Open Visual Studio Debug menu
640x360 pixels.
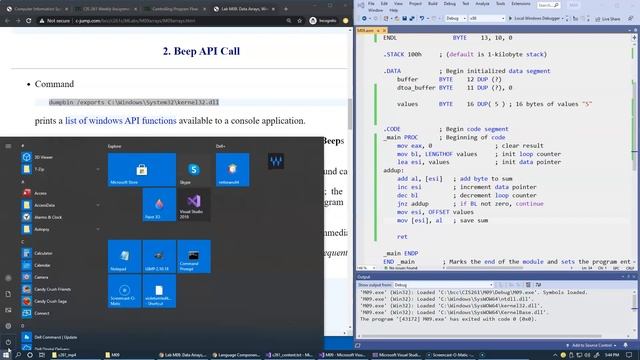[x=449, y=4]
